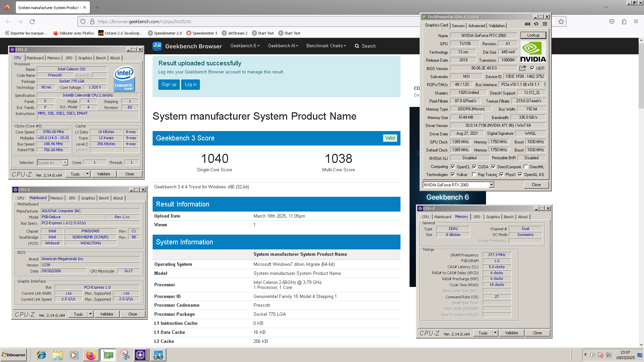644x362 pixels.
Task: Open SPD tab in the top CPU-Z window
Action: tap(69, 58)
